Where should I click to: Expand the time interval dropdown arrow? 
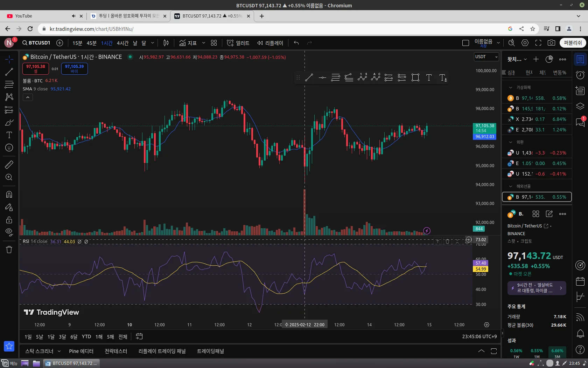[x=153, y=43]
